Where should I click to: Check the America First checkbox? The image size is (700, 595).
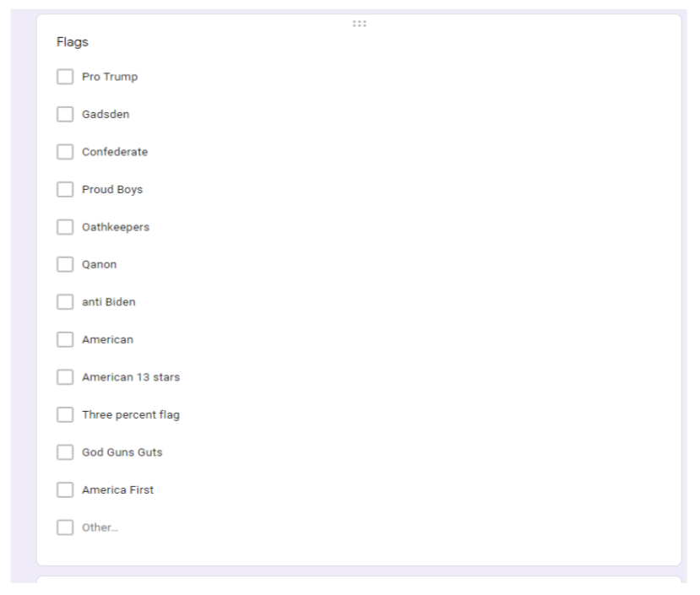tap(66, 490)
